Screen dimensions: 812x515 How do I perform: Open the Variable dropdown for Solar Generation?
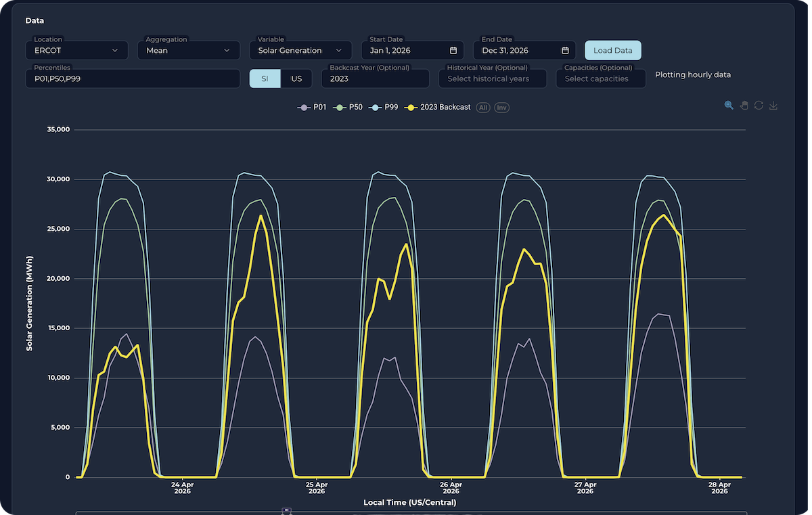(x=300, y=51)
